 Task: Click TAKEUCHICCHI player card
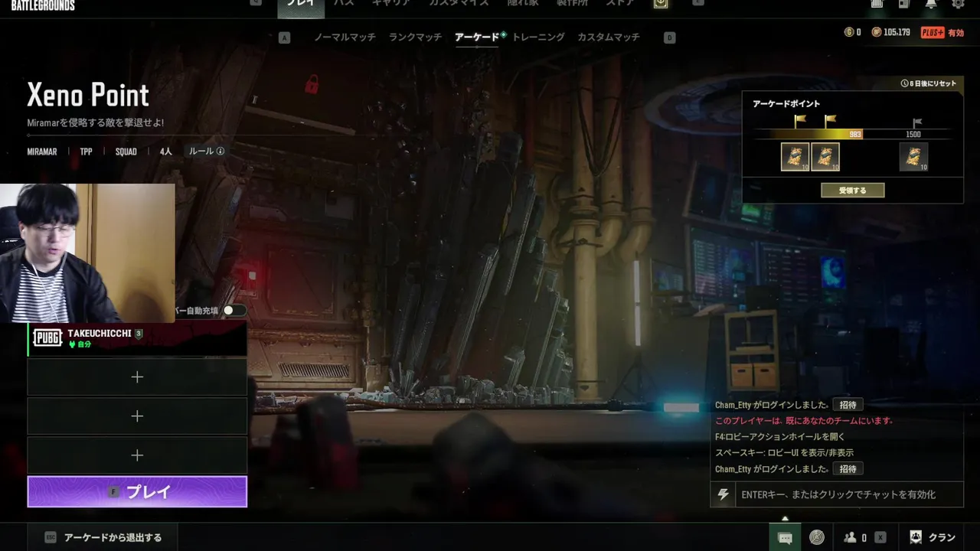pos(137,338)
